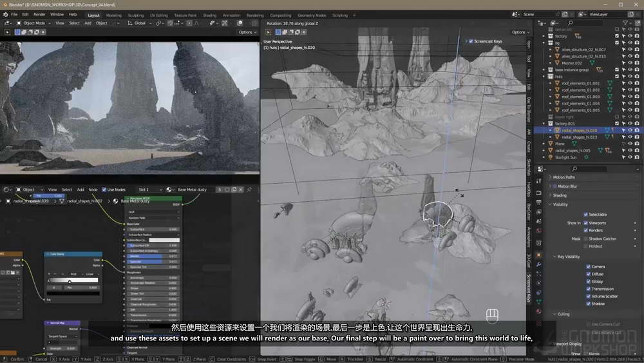Screen dimensions: 644x363
Task: Disable render camera for Plane object
Action: tap(637, 144)
